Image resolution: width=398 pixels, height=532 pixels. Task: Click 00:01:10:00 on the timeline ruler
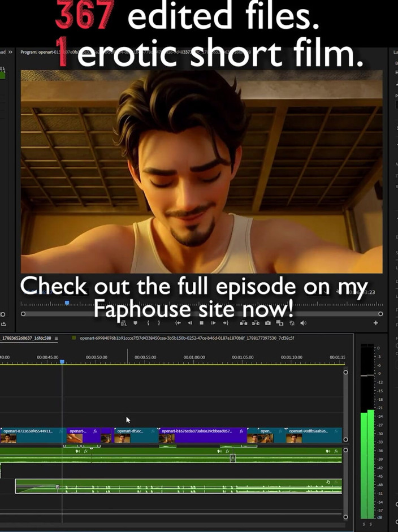click(292, 357)
